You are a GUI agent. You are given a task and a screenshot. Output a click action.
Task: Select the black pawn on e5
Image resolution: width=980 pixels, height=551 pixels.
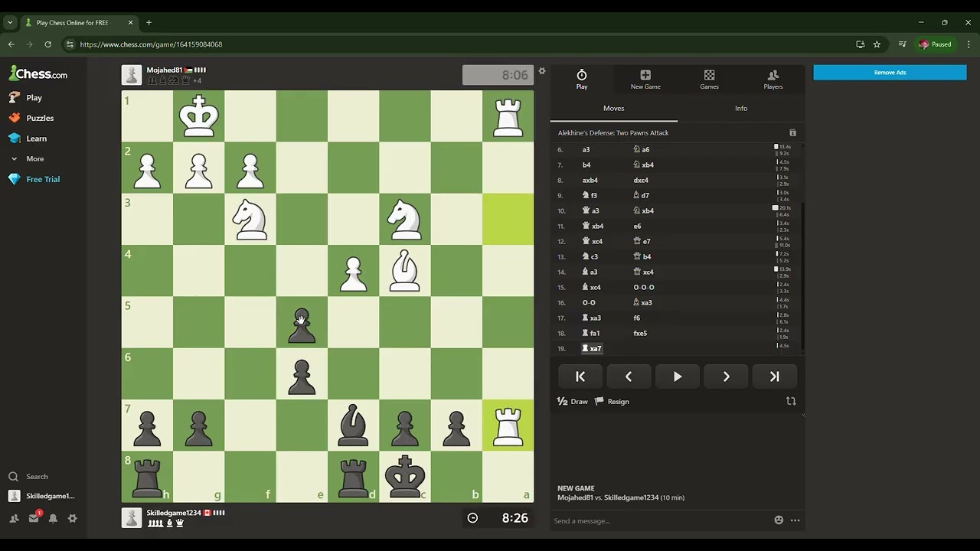click(x=302, y=322)
